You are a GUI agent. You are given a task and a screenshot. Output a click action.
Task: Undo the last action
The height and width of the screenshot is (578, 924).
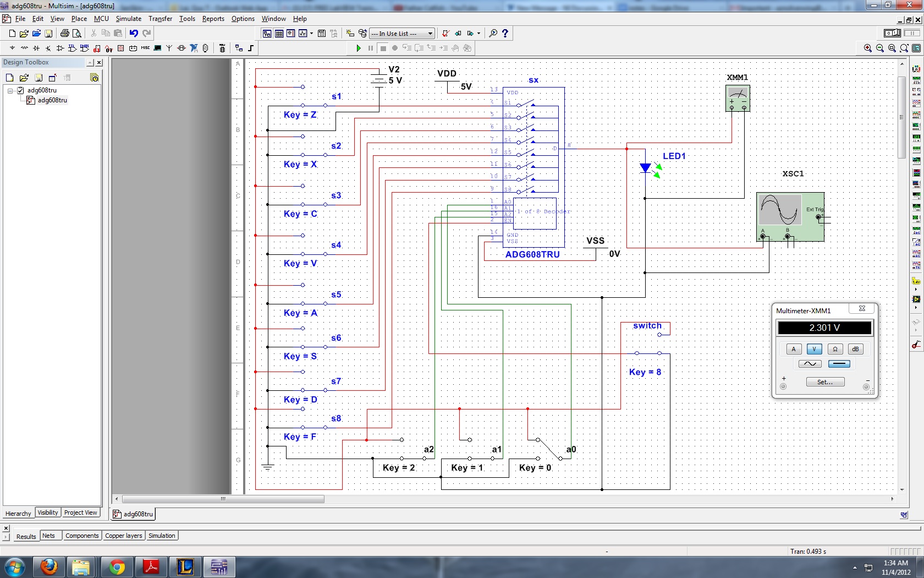click(134, 34)
